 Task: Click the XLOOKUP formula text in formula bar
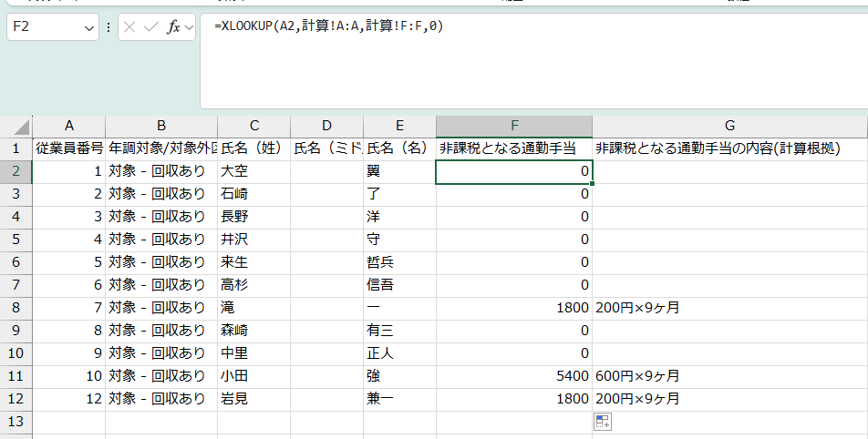pos(328,26)
